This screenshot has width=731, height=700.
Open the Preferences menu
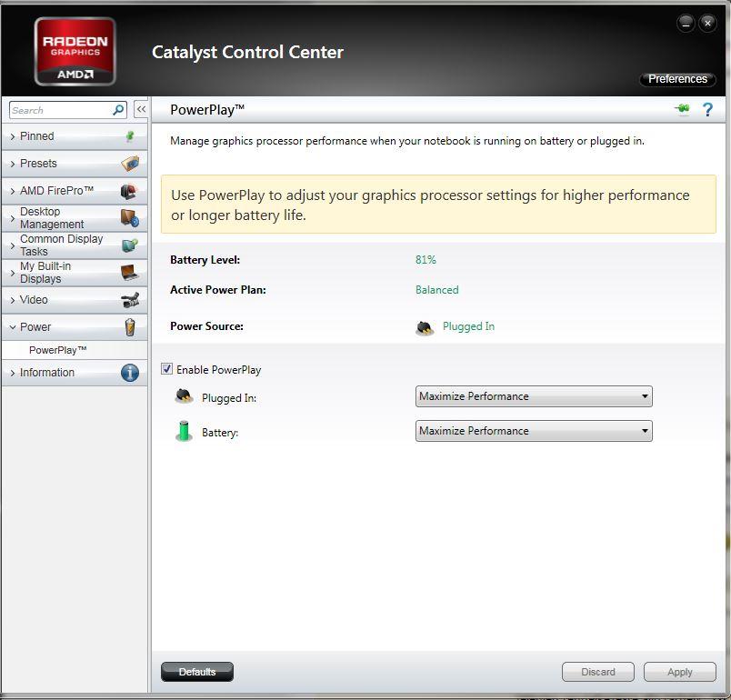pos(677,79)
